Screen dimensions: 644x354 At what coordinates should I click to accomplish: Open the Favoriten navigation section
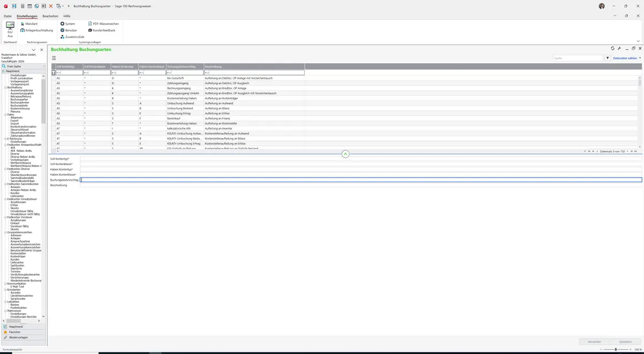click(24, 332)
